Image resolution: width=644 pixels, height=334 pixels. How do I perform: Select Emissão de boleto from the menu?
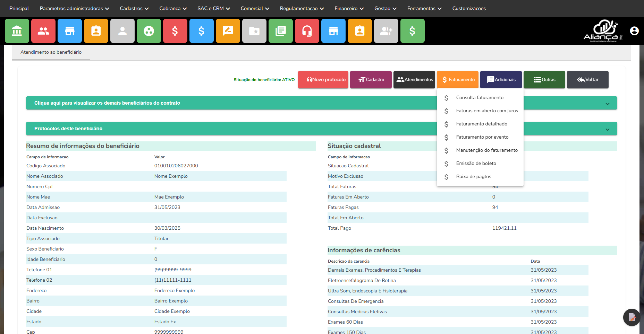pos(476,163)
